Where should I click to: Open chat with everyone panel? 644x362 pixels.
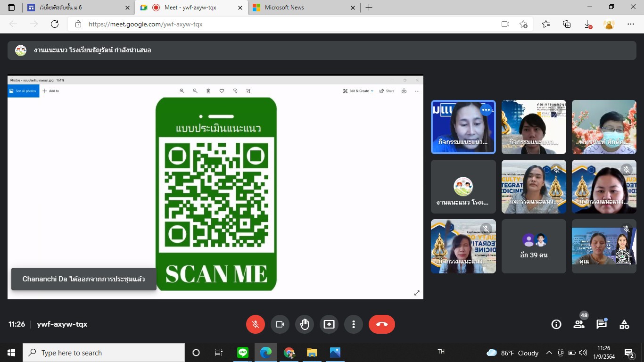pos(602,324)
